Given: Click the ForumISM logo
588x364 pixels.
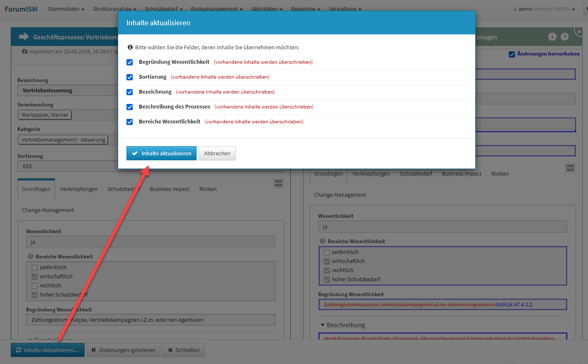Looking at the screenshot, I should click(21, 9).
